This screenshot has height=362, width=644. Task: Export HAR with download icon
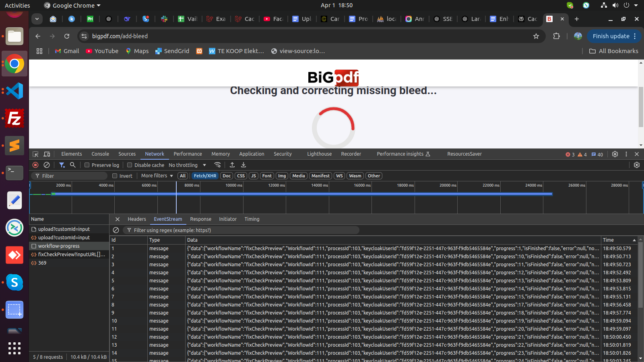(x=244, y=165)
